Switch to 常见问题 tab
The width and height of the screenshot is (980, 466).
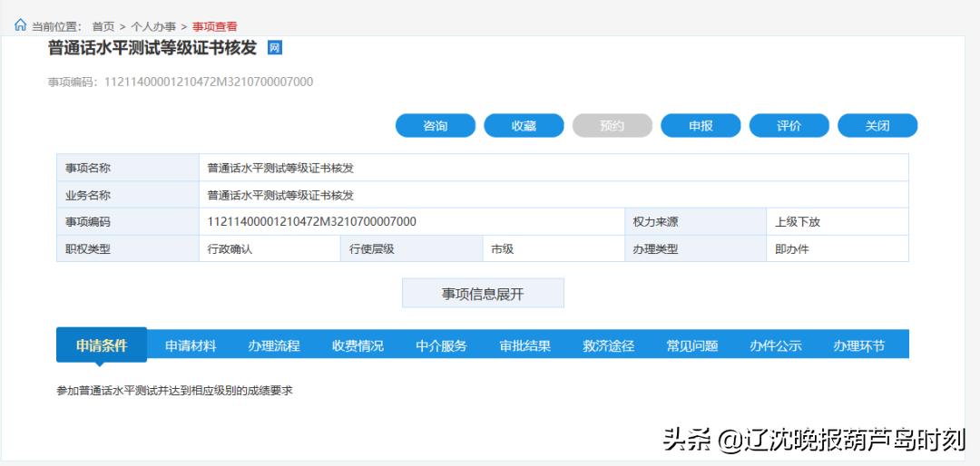tap(691, 345)
